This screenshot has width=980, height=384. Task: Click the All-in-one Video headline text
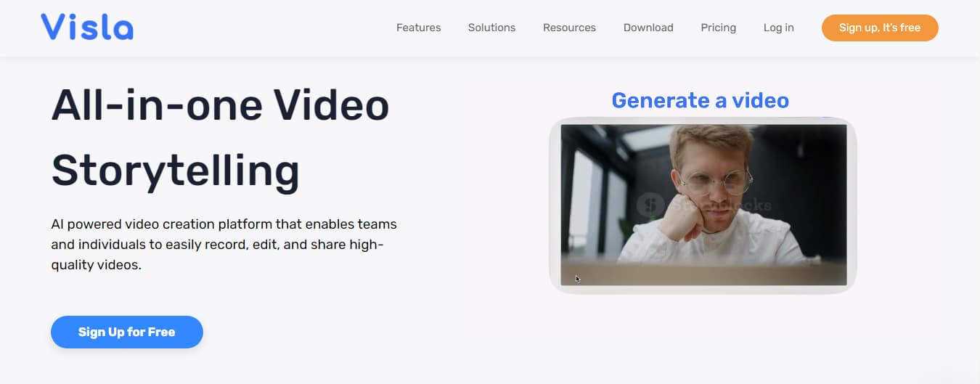[x=220, y=105]
